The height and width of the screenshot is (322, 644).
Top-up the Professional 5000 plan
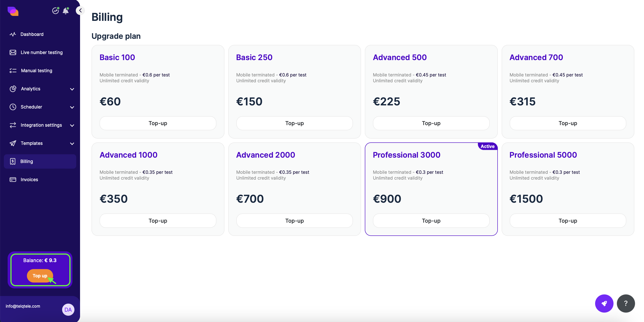click(x=568, y=221)
